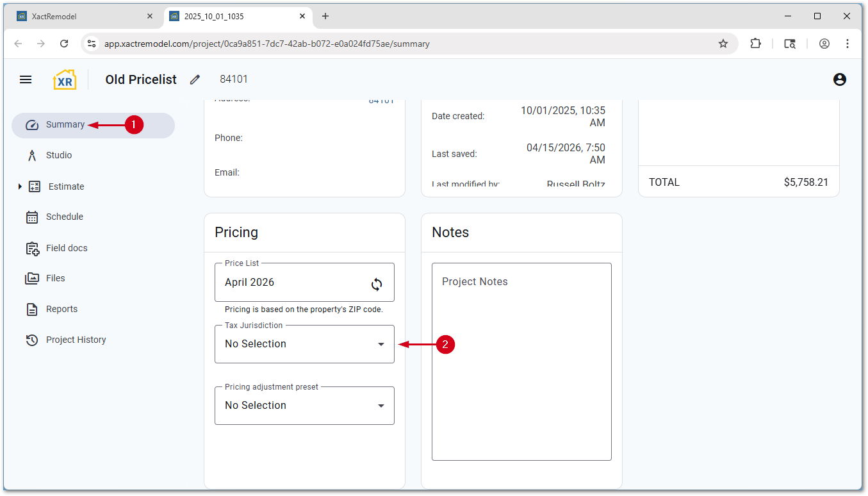
Task: Open the browser extensions puzzle icon
Action: (x=756, y=44)
